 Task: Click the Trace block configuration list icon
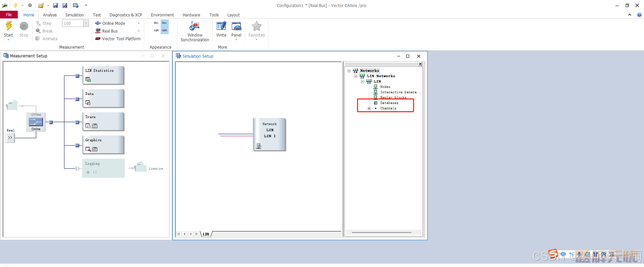coord(95,126)
